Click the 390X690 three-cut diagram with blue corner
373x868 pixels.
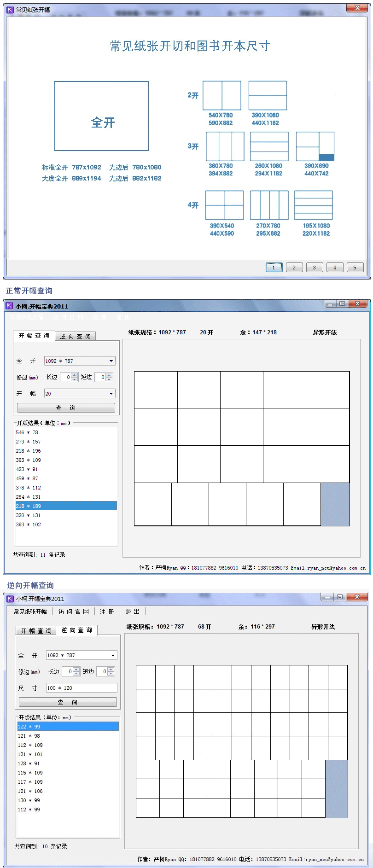coord(315,146)
